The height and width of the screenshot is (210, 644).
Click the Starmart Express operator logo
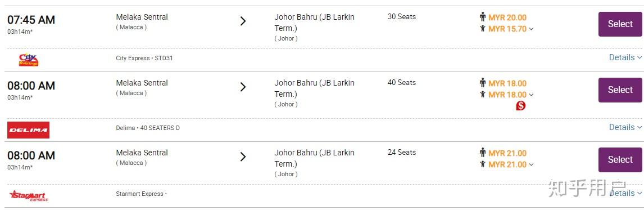tap(28, 195)
